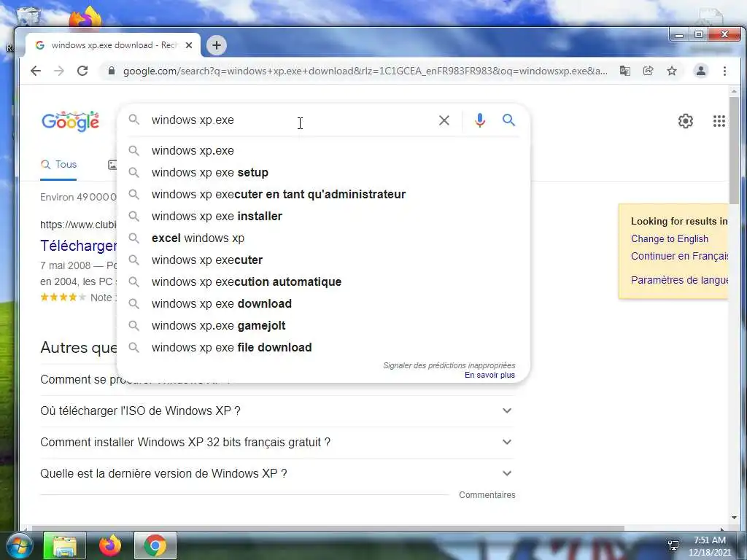Select suggestion 'windows xp execution automatique'

323,282
